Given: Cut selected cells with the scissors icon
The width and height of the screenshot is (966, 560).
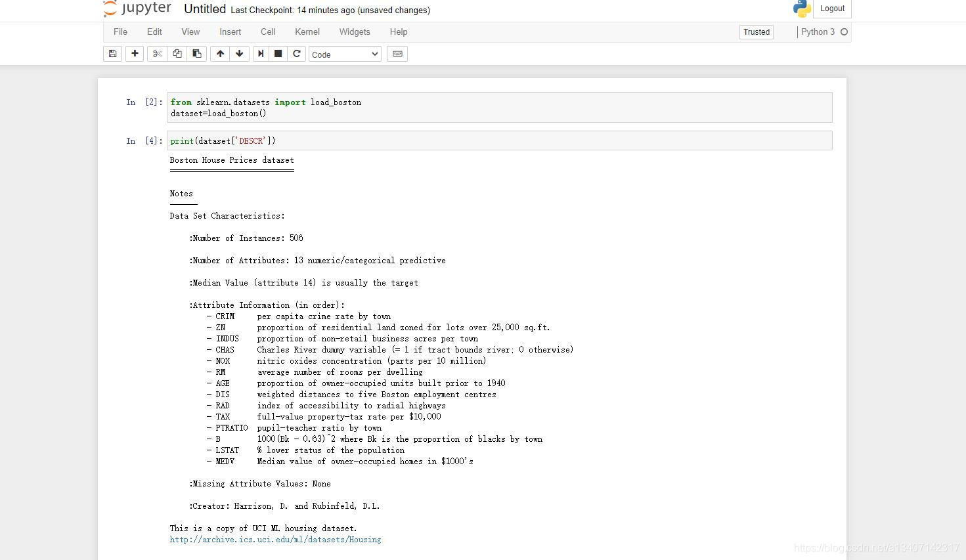Looking at the screenshot, I should [157, 54].
